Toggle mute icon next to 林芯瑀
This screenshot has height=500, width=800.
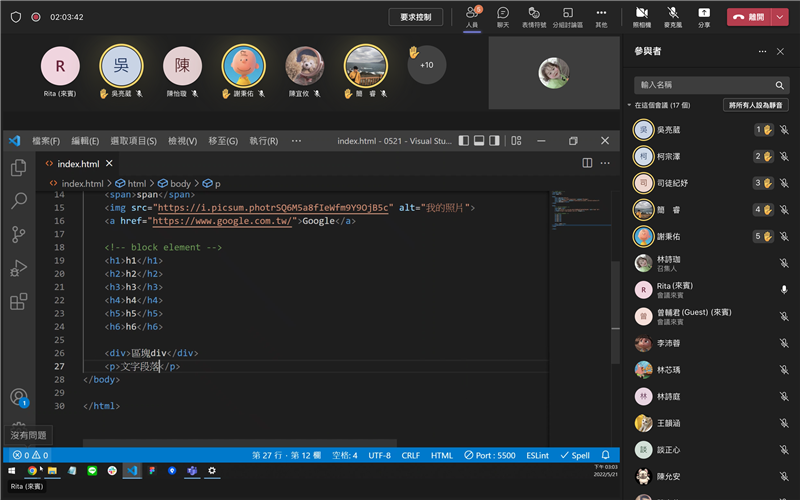coord(784,368)
